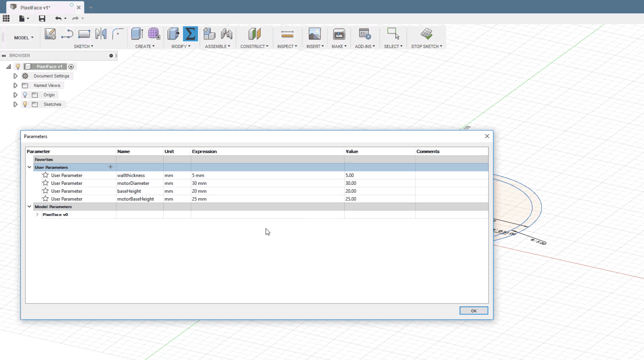This screenshot has width=644, height=360.
Task: Expand Named Views in browser tree
Action: (x=15, y=85)
